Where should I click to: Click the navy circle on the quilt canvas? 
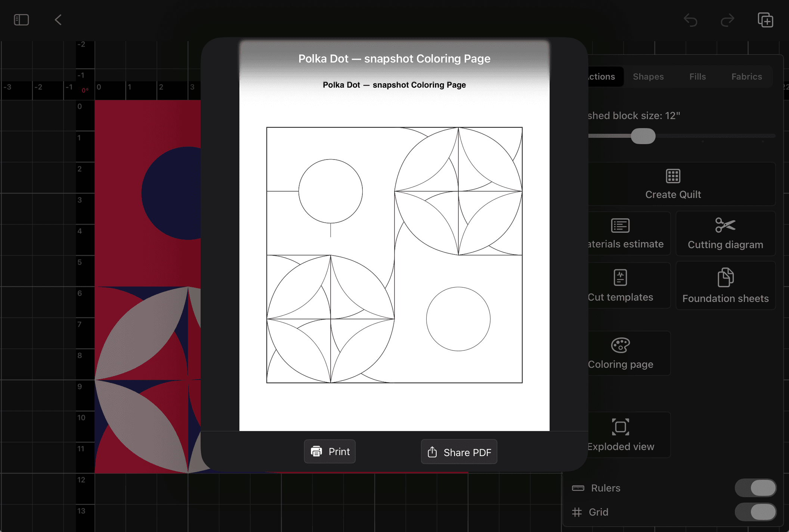pyautogui.click(x=171, y=193)
